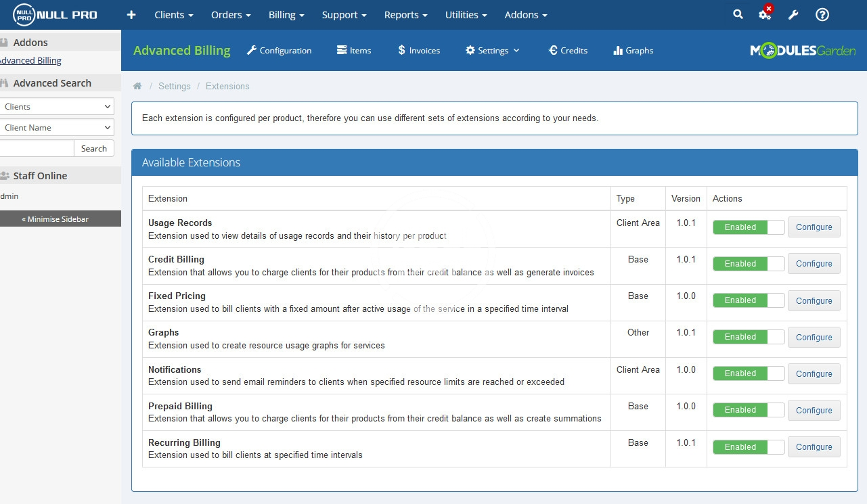Open the Clients search type dropdown
The height and width of the screenshot is (504, 867).
click(x=57, y=107)
